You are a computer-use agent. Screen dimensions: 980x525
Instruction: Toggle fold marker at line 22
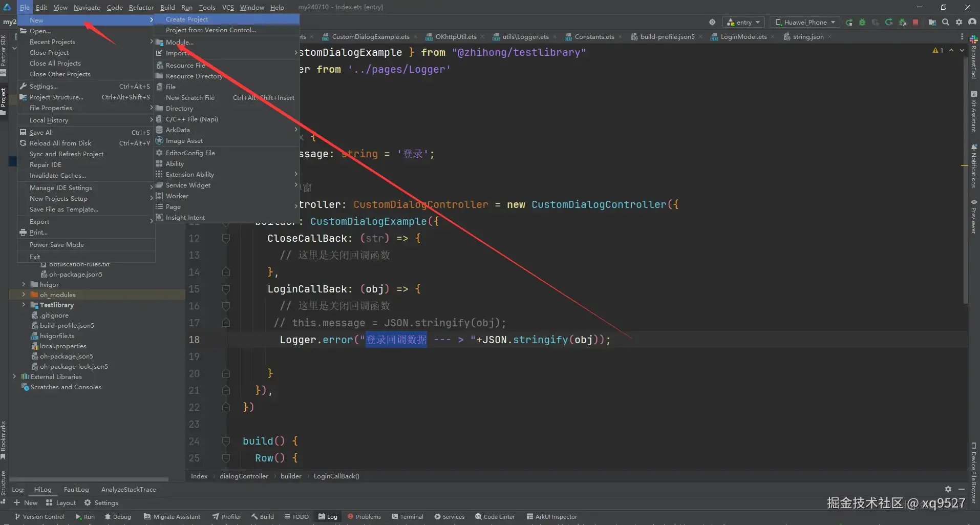click(x=226, y=407)
